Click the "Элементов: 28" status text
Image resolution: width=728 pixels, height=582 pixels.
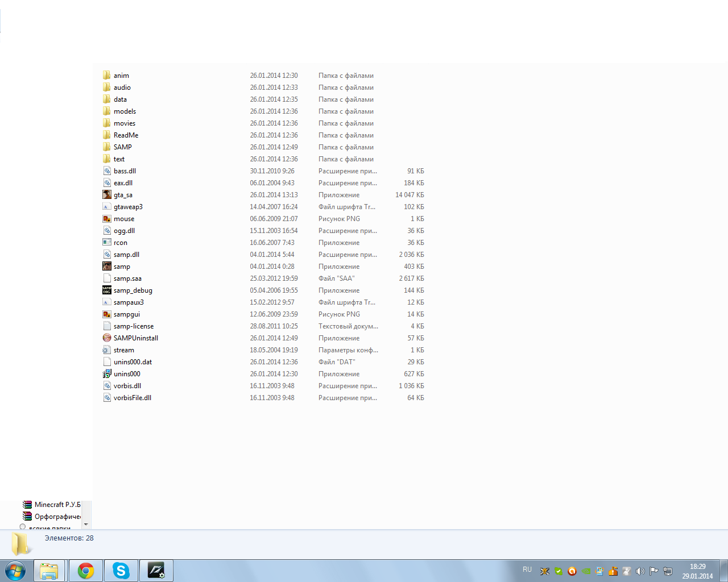(69, 538)
